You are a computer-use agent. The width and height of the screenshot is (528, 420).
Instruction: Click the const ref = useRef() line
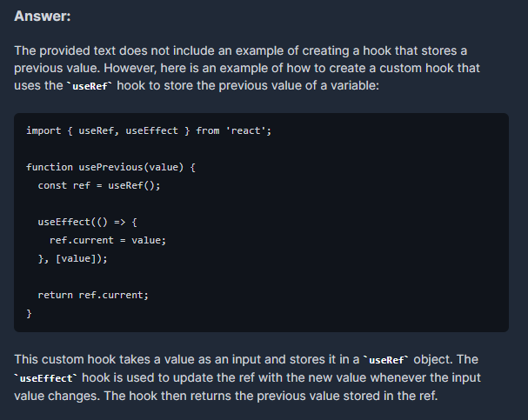click(99, 185)
